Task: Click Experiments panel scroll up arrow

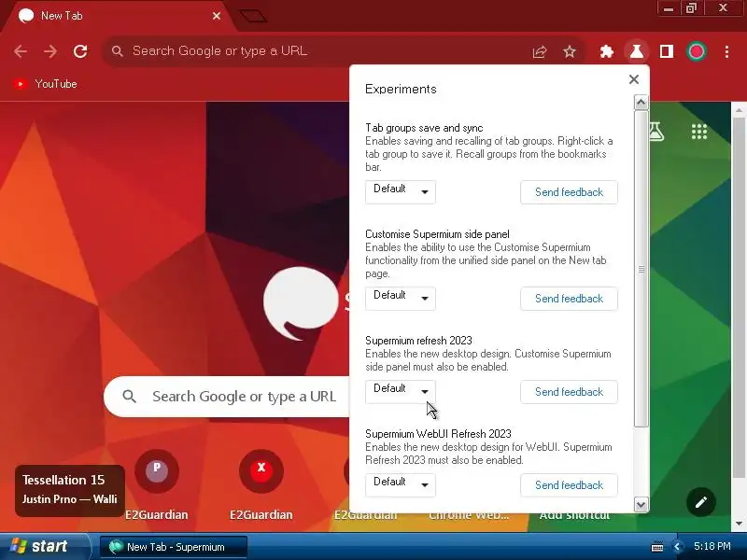Action: click(641, 103)
